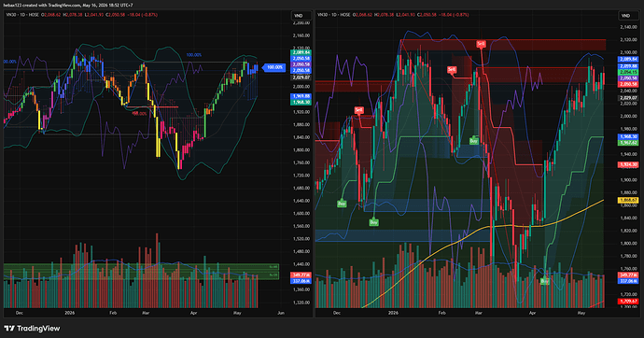Click the Feb label on left chart time axis
This screenshot has width=644, height=338.
pos(113,313)
